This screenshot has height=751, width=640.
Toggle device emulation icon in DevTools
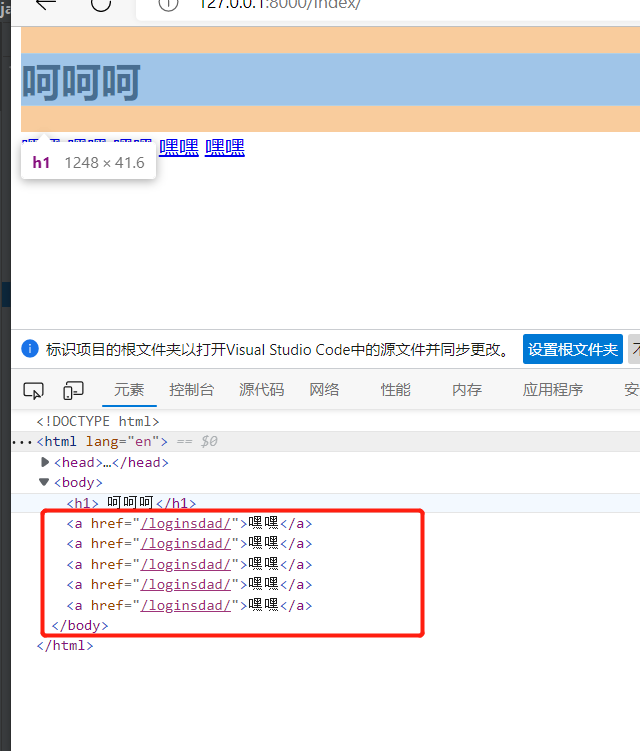pos(73,390)
